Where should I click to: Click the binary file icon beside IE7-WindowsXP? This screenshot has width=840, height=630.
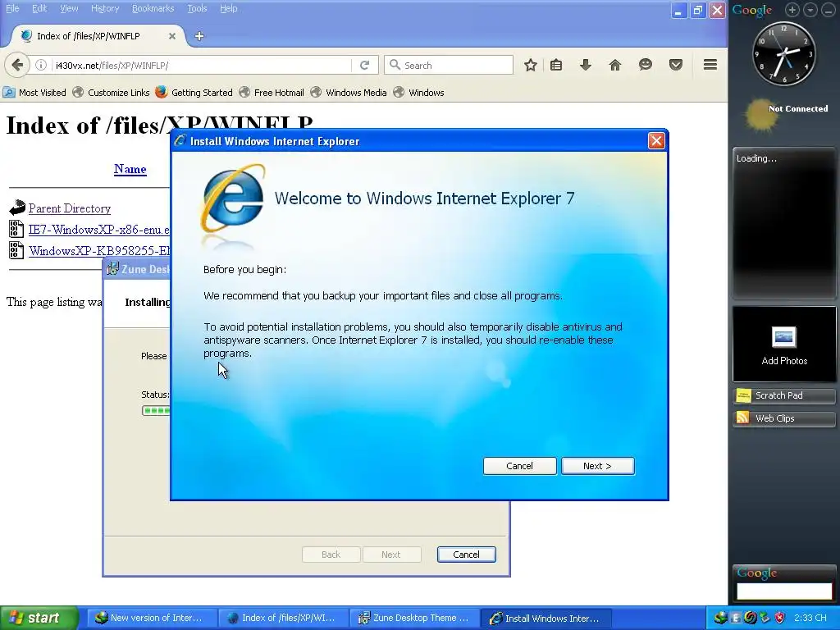tap(16, 230)
